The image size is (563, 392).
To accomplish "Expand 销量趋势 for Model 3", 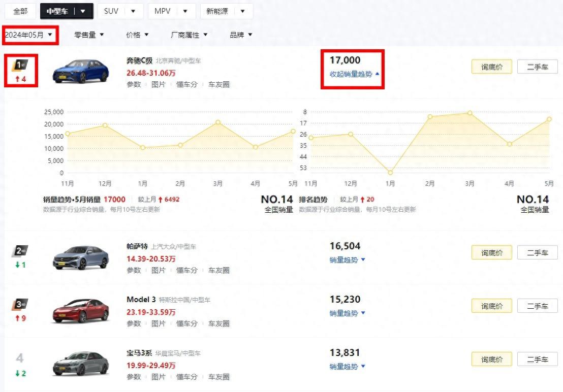I will pyautogui.click(x=348, y=313).
